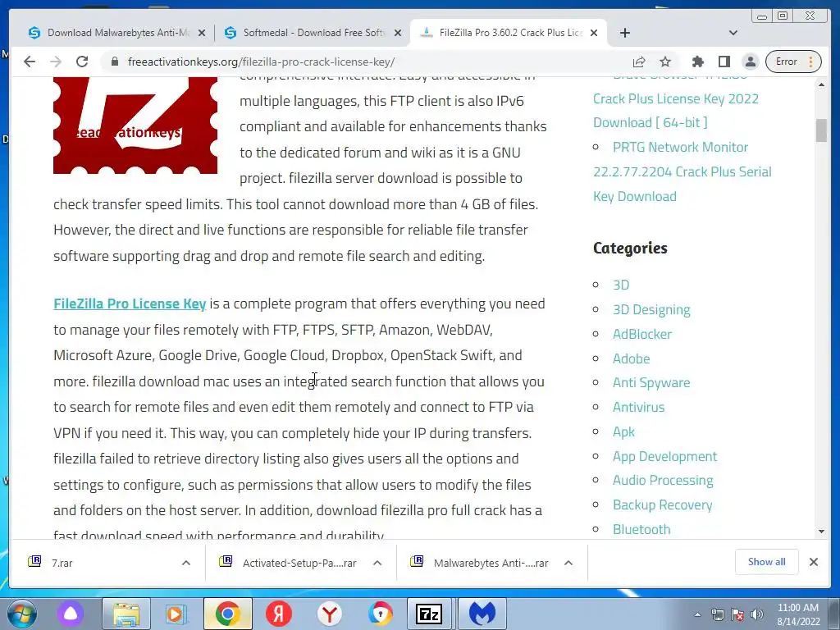The height and width of the screenshot is (630, 840).
Task: Open the Audio Processing category
Action: 663,481
